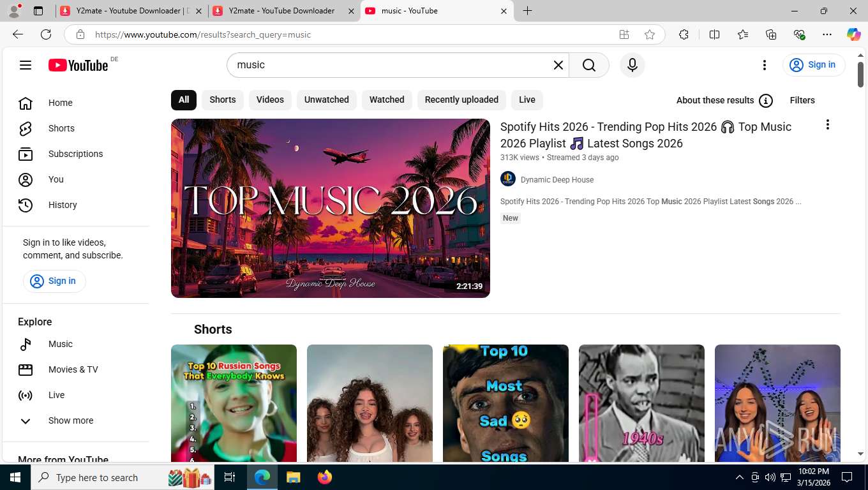The width and height of the screenshot is (868, 490).
Task: Show hidden system tray icons
Action: (740, 477)
